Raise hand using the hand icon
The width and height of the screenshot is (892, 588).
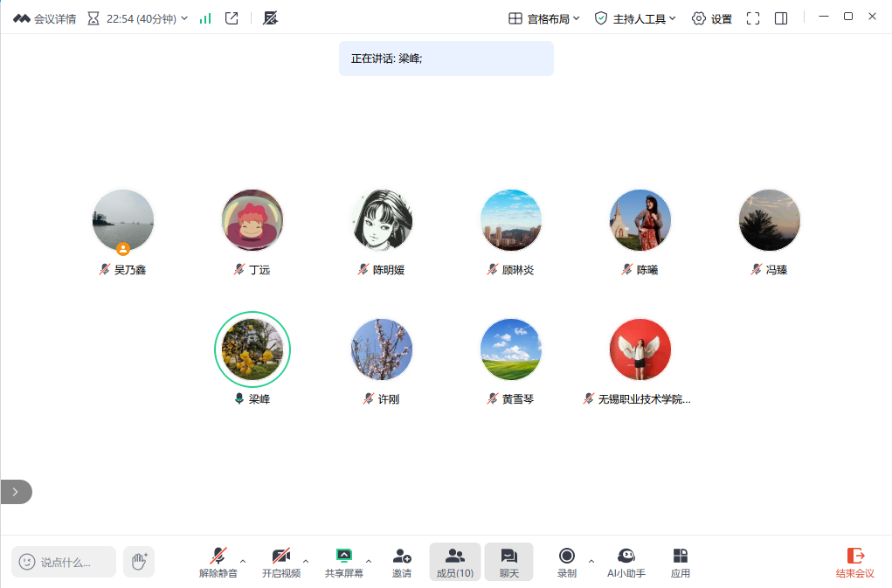click(x=139, y=562)
